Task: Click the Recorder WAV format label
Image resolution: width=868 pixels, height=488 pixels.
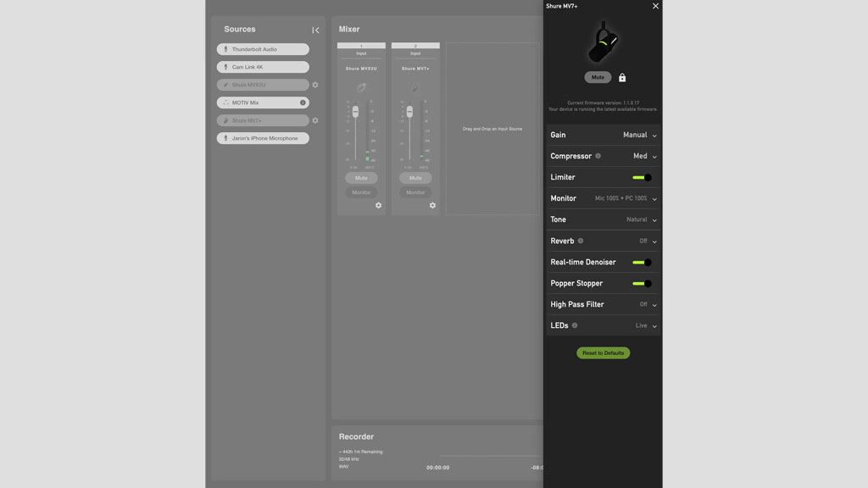Action: [344, 467]
